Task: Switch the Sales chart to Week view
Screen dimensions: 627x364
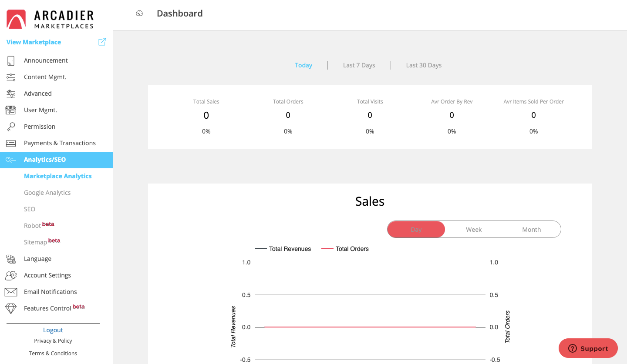Action: tap(474, 229)
